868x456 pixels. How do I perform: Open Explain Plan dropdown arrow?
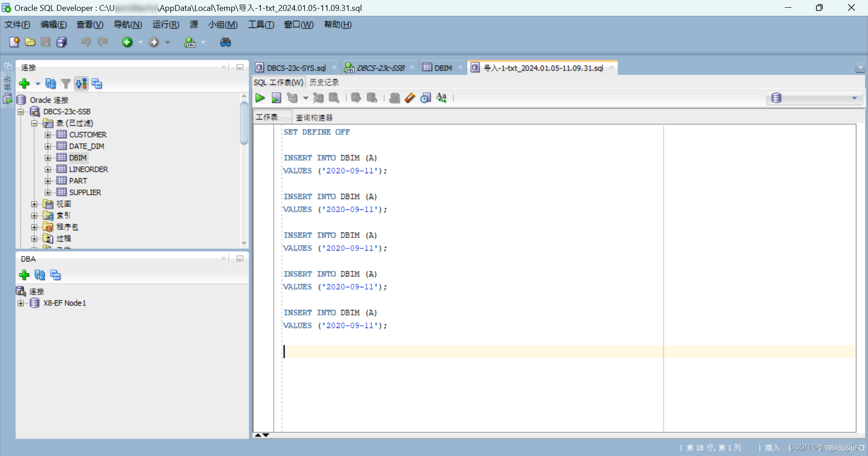[x=306, y=98]
